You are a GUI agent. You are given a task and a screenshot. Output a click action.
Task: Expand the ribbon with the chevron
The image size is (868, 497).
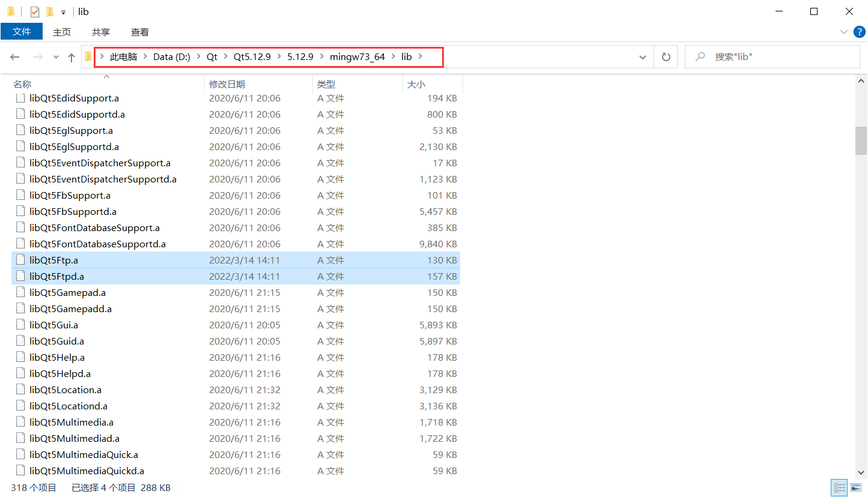click(x=843, y=32)
